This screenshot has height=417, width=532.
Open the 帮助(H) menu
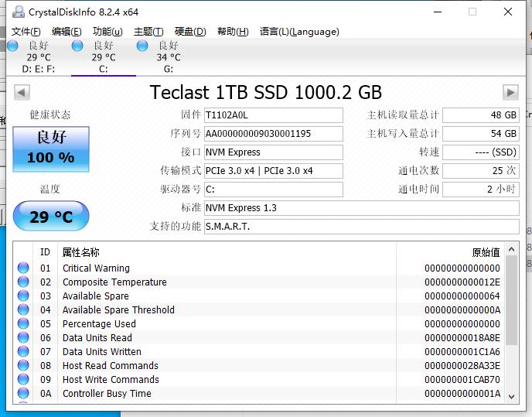tap(233, 32)
